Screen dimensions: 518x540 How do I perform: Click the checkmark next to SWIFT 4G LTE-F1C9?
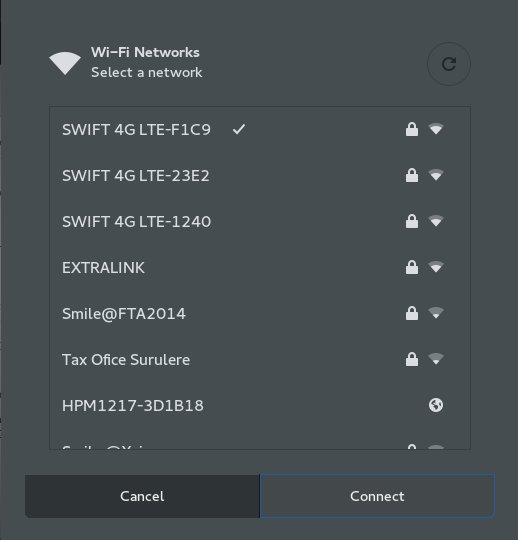click(x=239, y=129)
